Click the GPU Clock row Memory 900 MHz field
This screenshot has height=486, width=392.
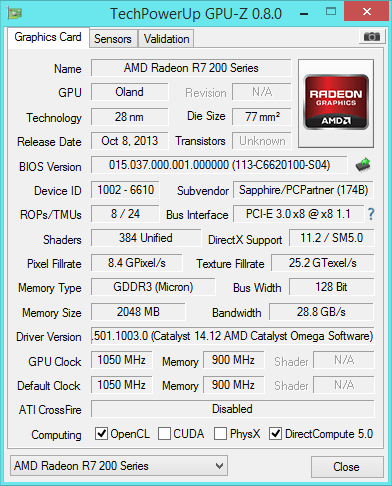(233, 360)
